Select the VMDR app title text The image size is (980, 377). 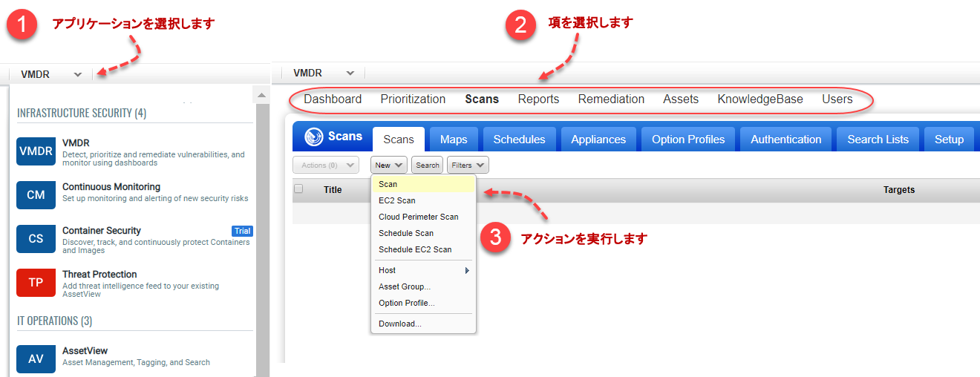[x=76, y=143]
